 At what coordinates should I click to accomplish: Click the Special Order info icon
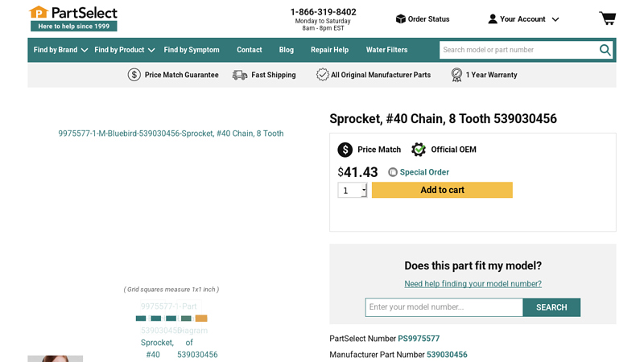coord(393,172)
